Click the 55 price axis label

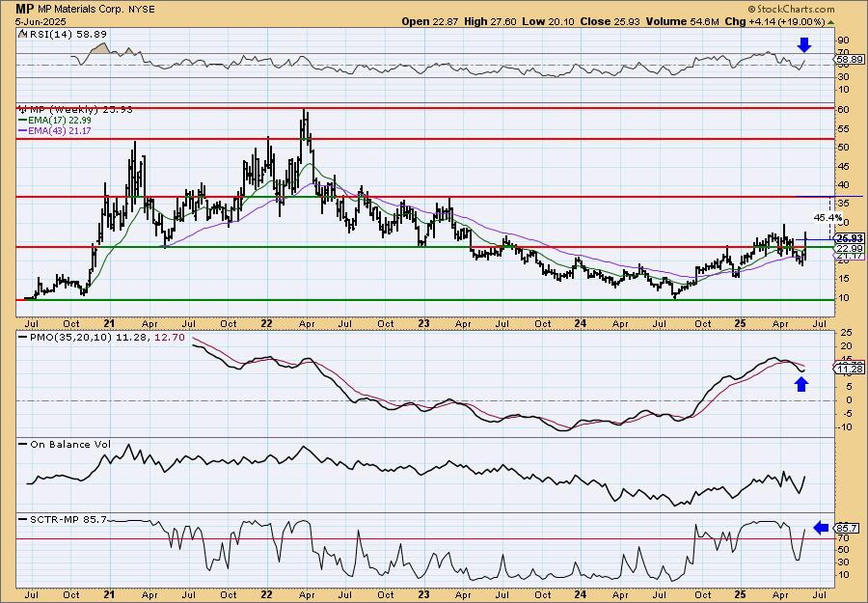pyautogui.click(x=843, y=128)
